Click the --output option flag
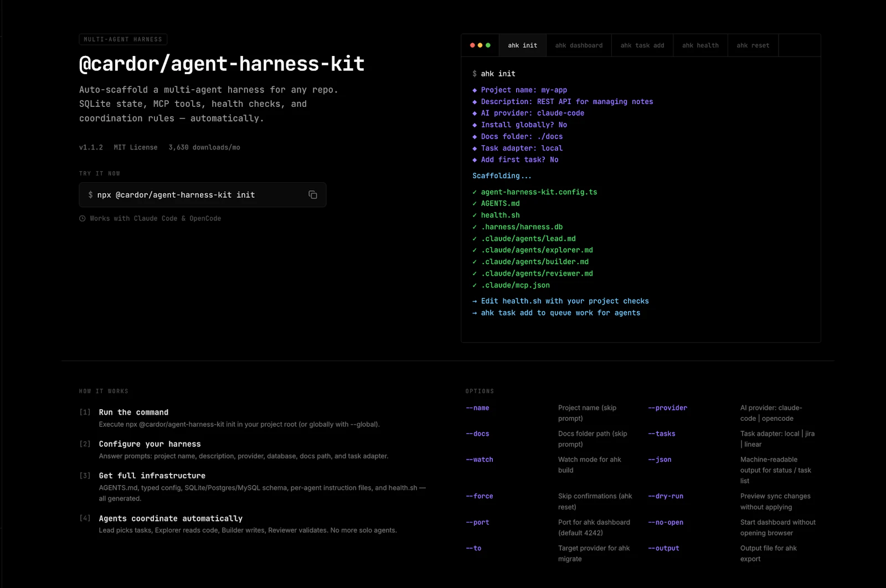The width and height of the screenshot is (886, 588). click(663, 548)
